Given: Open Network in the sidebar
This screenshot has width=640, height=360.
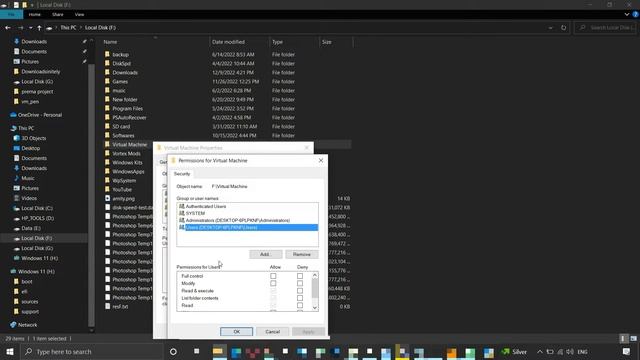Looking at the screenshot, I should coord(27,325).
